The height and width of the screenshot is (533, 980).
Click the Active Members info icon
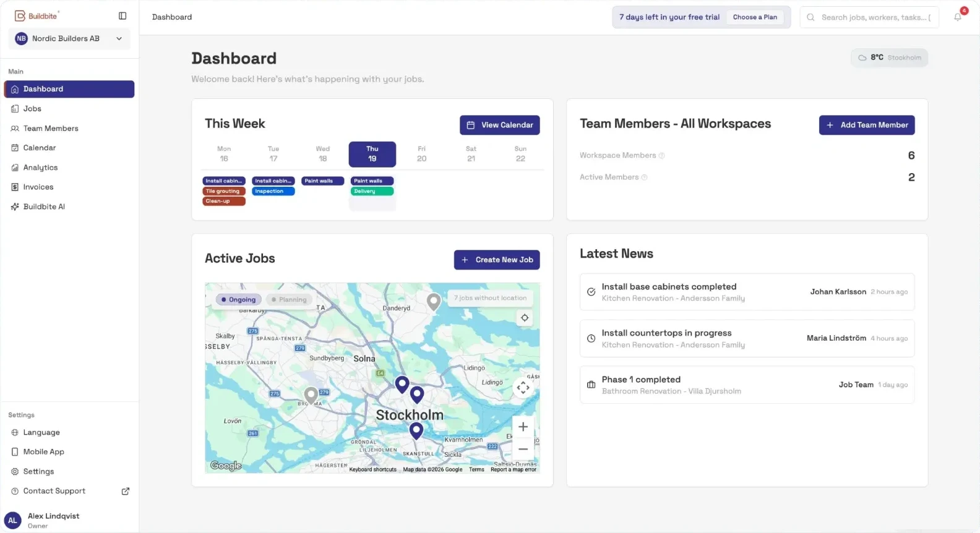(x=645, y=177)
